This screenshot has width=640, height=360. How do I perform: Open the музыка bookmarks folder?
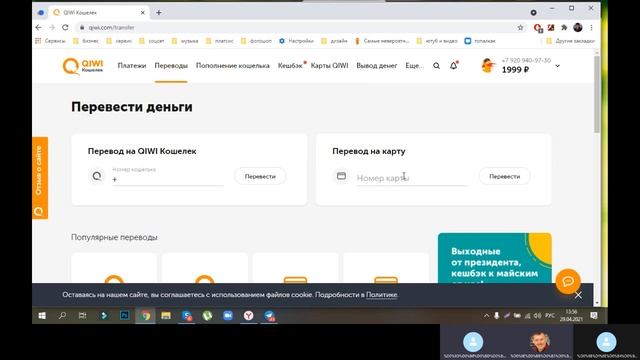coord(185,41)
